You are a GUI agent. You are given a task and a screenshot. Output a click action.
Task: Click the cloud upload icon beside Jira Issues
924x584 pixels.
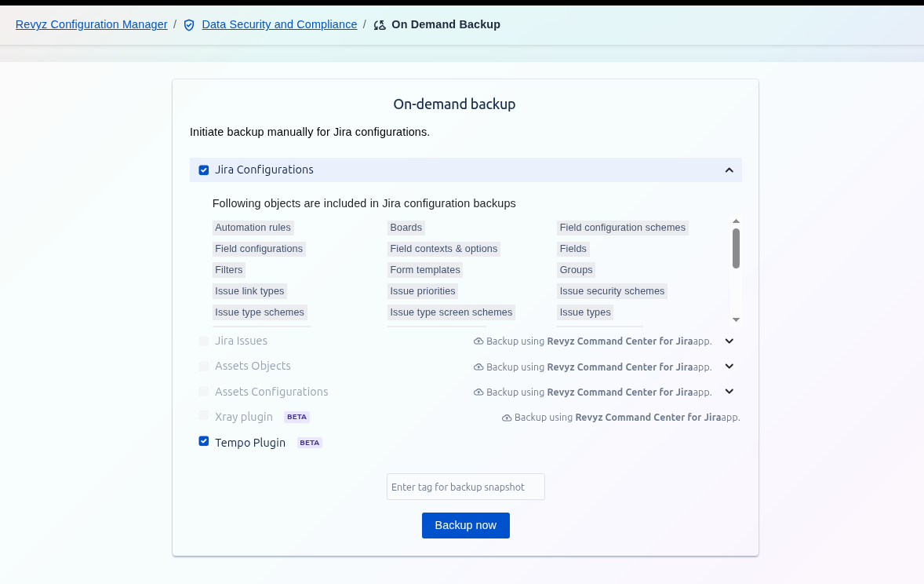click(x=478, y=341)
